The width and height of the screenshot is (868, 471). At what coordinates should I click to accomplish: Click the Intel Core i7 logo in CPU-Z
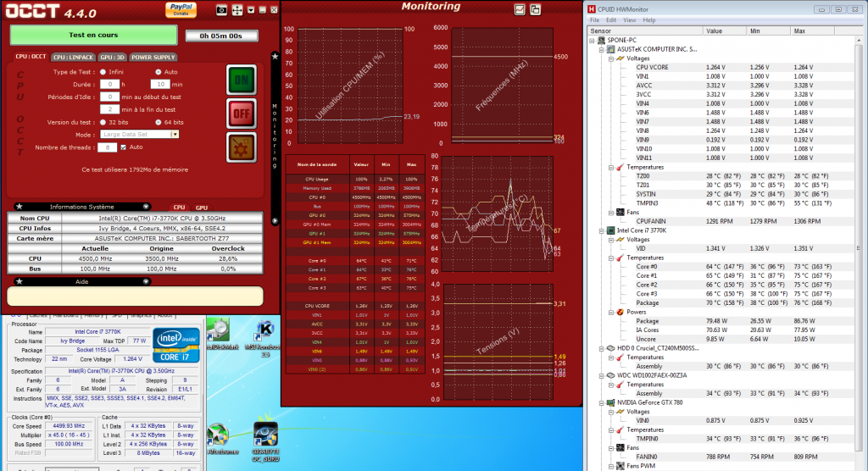point(176,345)
